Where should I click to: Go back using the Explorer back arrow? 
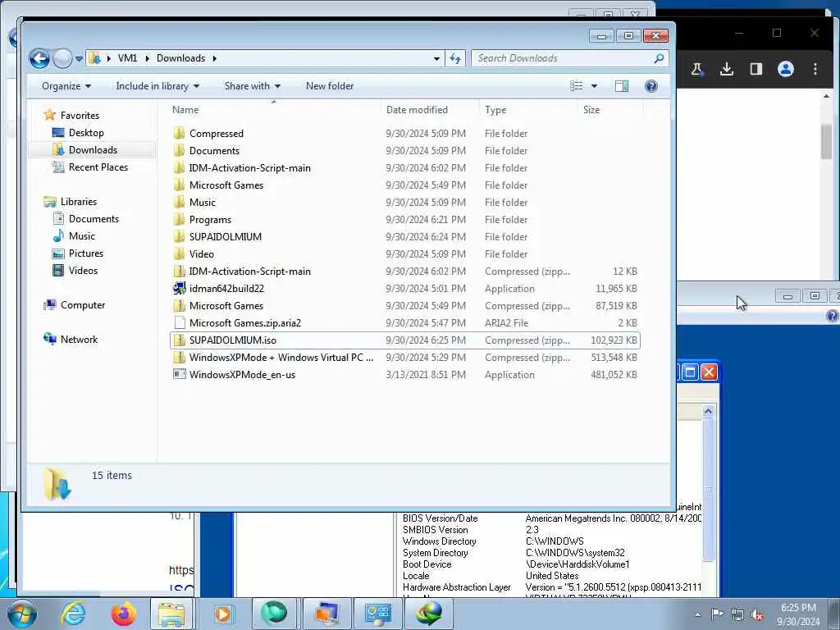point(39,58)
